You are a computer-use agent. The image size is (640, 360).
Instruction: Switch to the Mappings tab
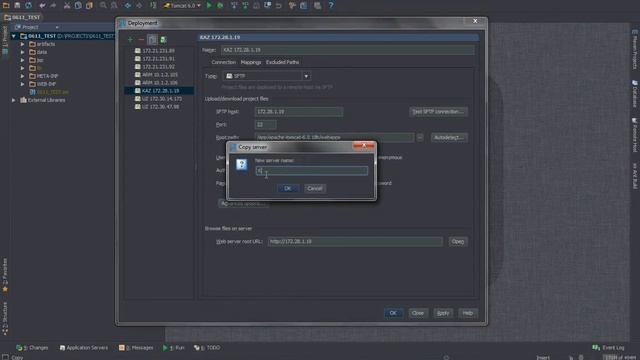[251, 62]
